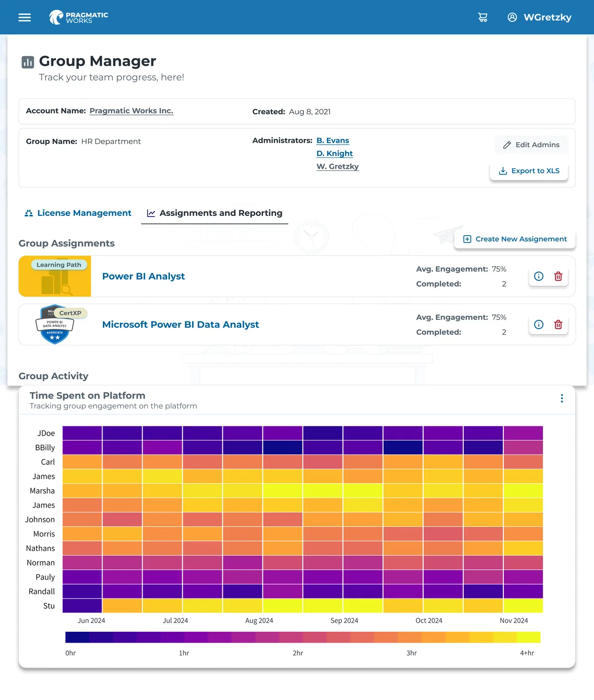Click the BBilly row label in heatmap

[45, 448]
